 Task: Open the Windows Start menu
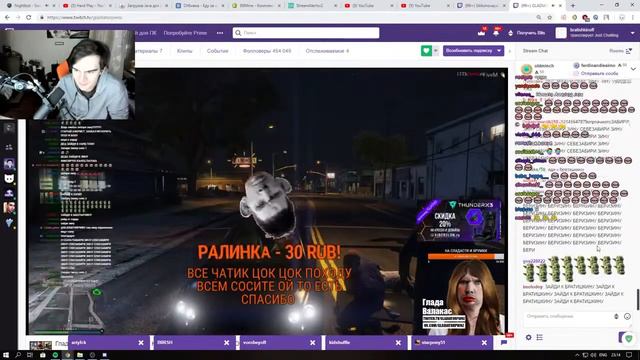(x=6, y=355)
